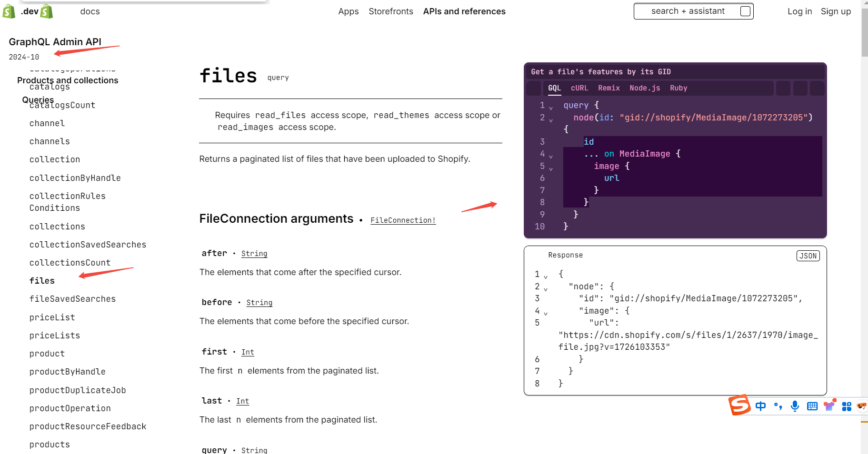This screenshot has height=454, width=868.
Task: Open the GraphQL Admin API heading
Action: 55,42
